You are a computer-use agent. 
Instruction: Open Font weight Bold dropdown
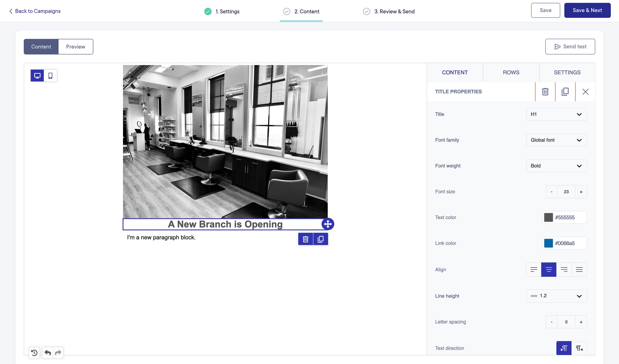click(557, 166)
